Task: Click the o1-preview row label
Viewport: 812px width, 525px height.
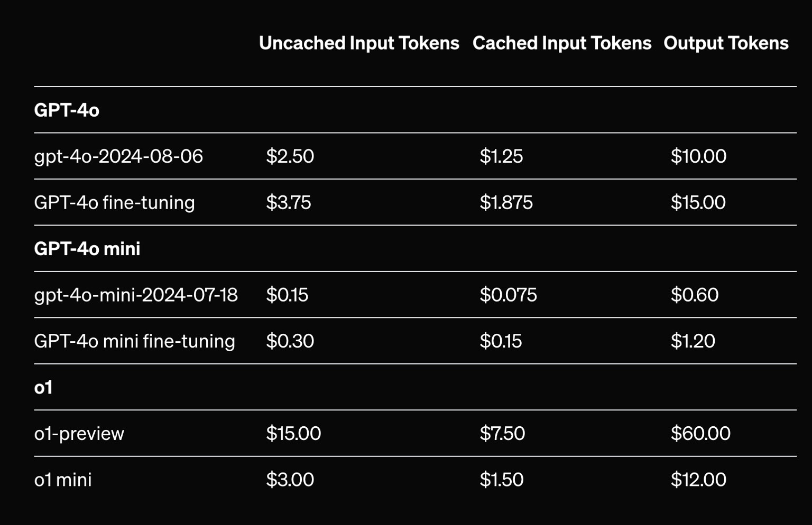Action: pos(79,434)
